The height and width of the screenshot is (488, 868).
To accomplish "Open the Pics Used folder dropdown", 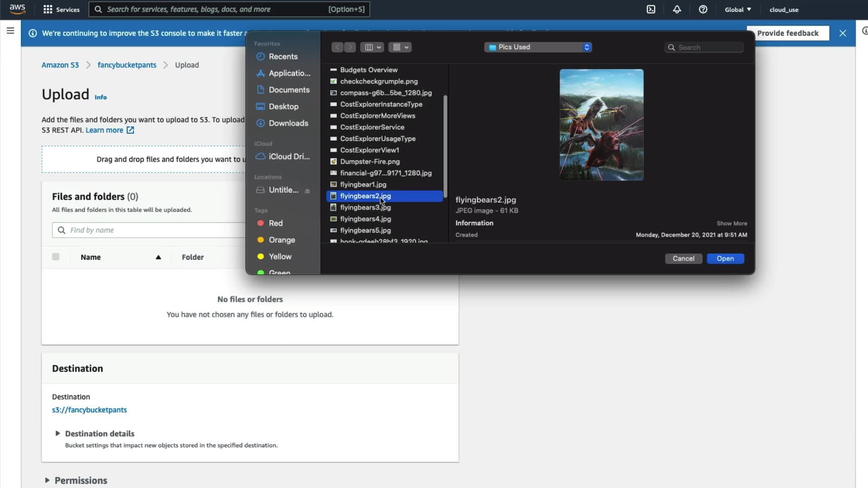I will point(538,47).
